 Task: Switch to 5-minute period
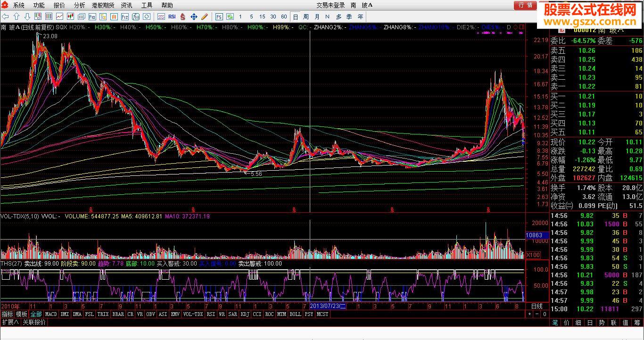click(251, 17)
